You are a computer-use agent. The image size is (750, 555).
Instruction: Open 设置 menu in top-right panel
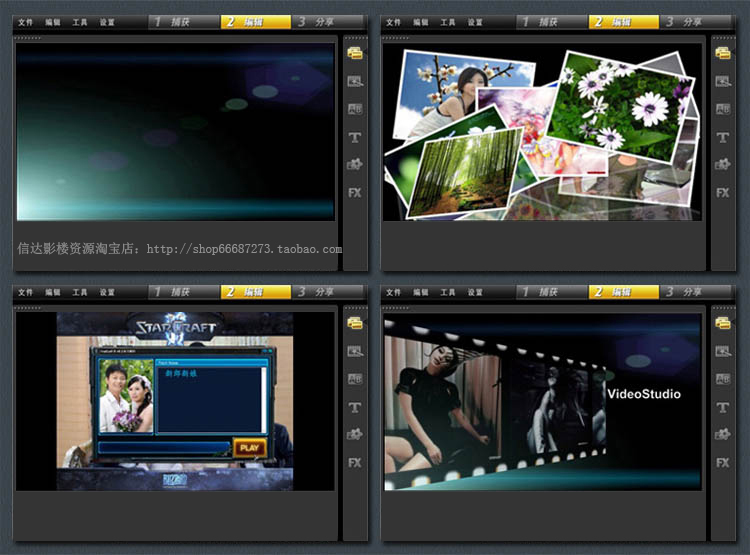pos(475,22)
